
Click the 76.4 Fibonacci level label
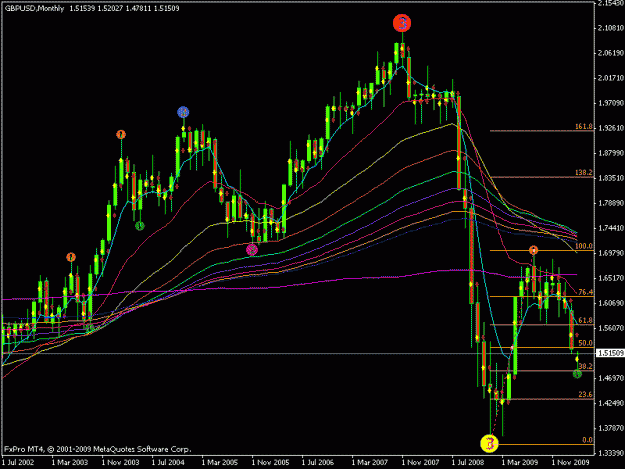tap(586, 292)
